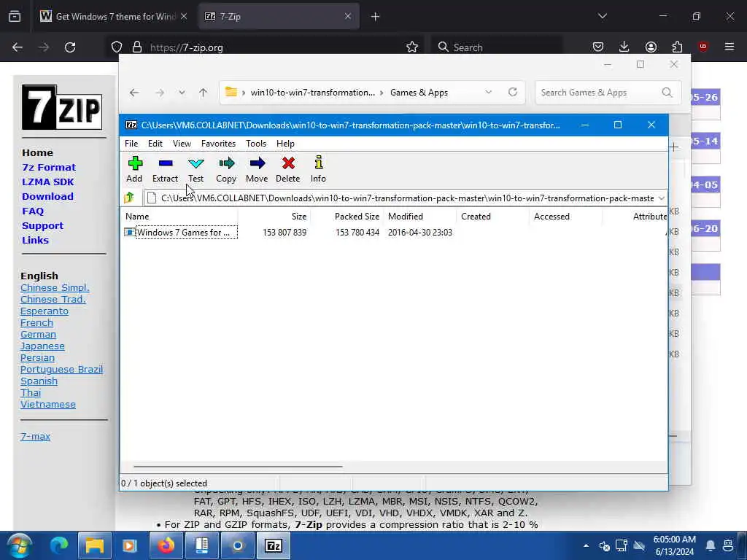Go up one folder level in 7-Zip
Screen dimensions: 747x560
[129, 198]
